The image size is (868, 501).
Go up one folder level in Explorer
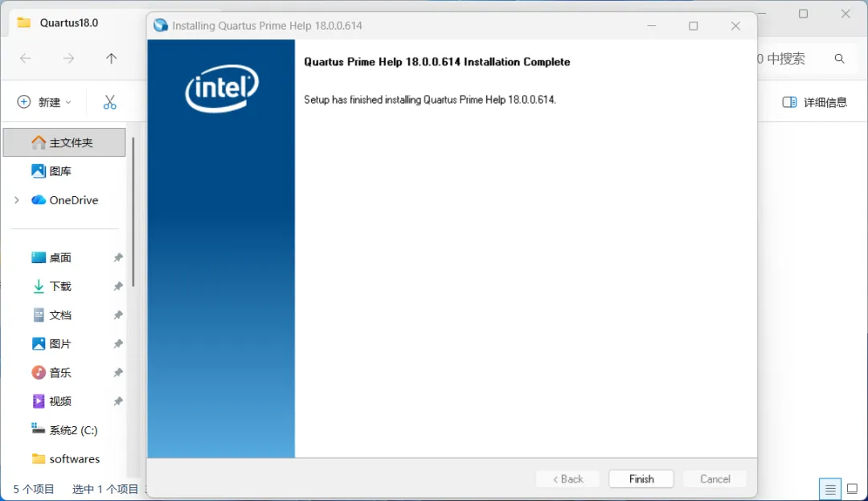[x=111, y=58]
